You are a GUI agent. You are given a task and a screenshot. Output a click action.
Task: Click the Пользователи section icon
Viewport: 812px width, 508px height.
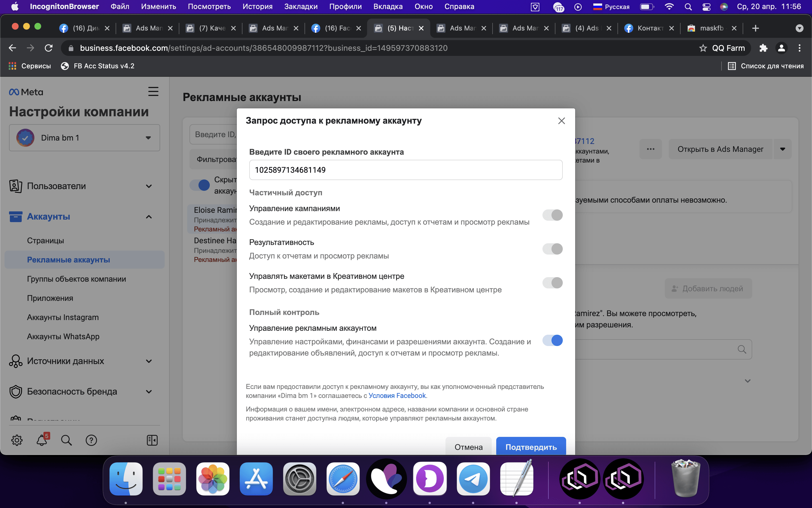(x=16, y=186)
